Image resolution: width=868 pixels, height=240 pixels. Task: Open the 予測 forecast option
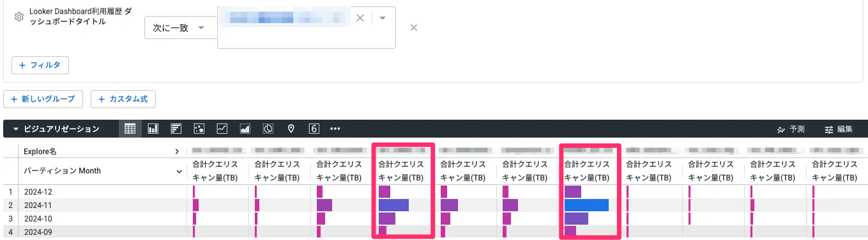pos(791,129)
